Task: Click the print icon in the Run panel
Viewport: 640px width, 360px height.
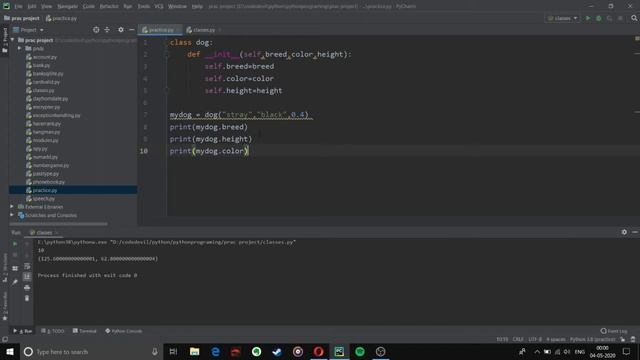Action: click(27, 287)
